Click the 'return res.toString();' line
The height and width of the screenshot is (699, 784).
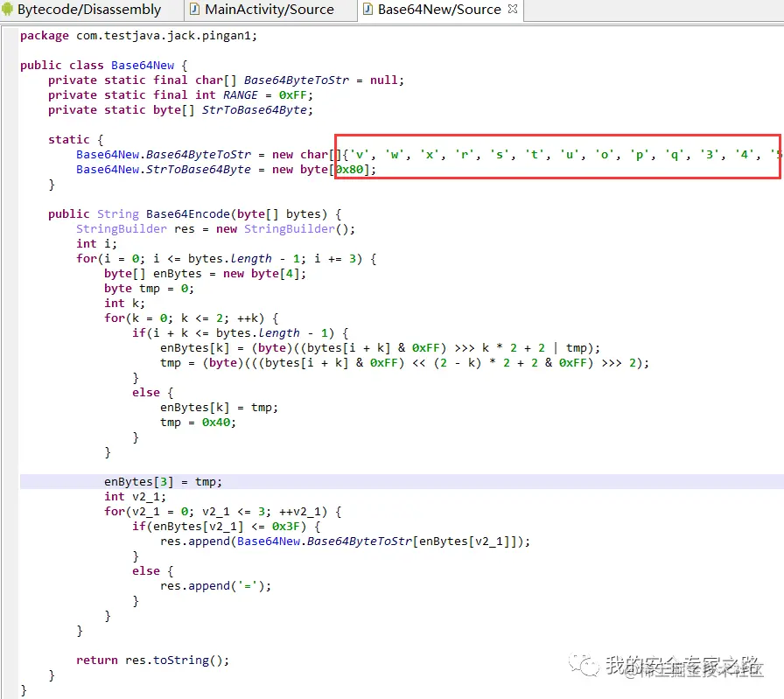(x=152, y=660)
